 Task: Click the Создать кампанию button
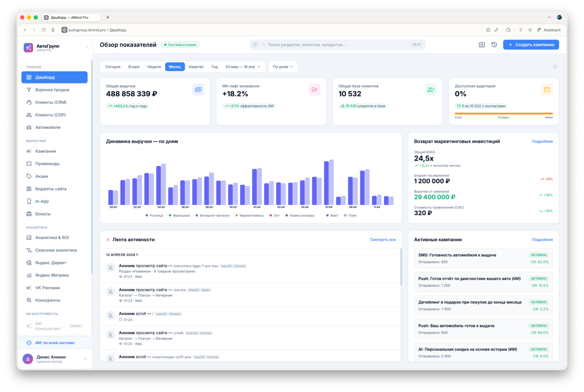[531, 45]
